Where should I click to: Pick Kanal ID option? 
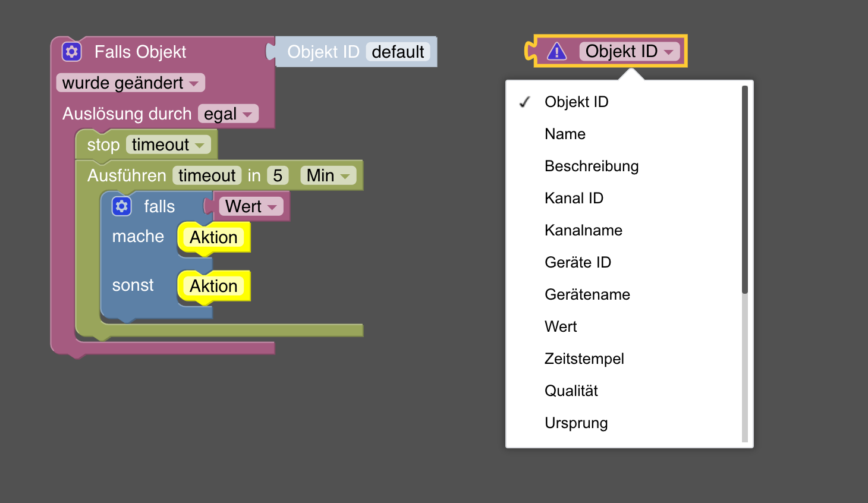pyautogui.click(x=574, y=198)
